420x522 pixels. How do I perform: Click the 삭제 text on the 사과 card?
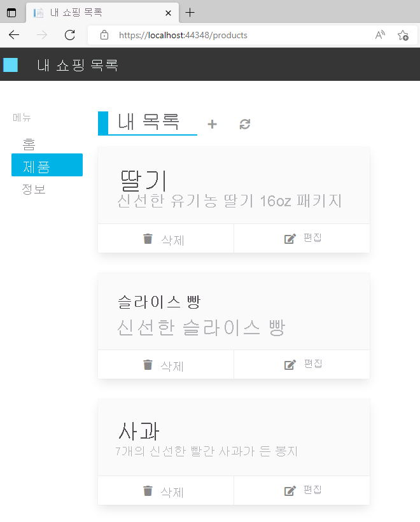pos(172,492)
